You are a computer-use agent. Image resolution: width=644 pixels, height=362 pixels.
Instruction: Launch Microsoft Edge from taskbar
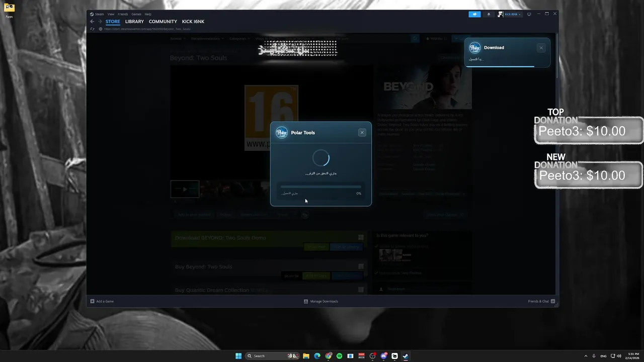(317, 356)
